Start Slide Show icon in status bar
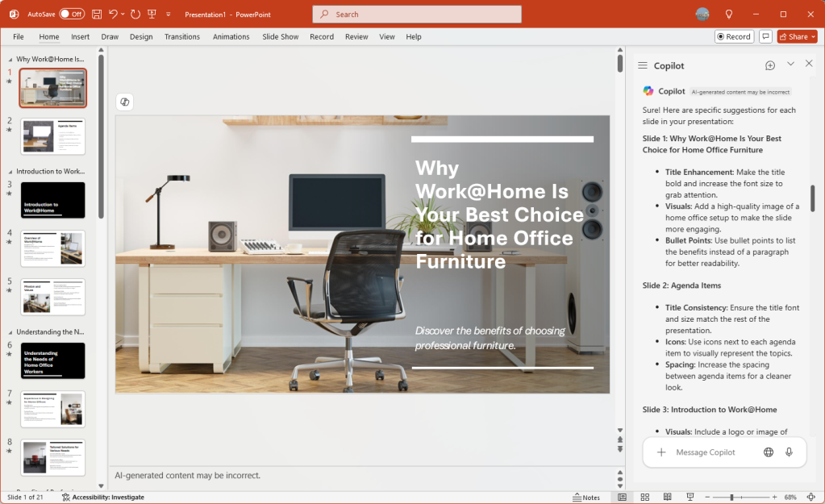 point(690,498)
